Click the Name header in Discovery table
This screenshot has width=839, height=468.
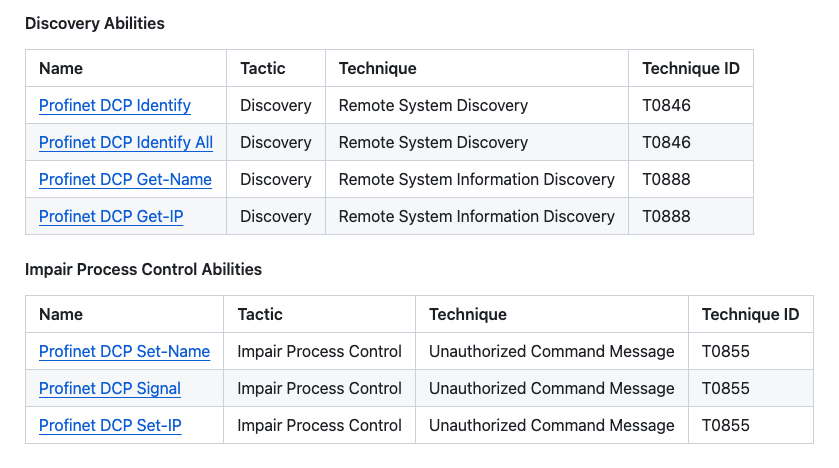(x=61, y=68)
